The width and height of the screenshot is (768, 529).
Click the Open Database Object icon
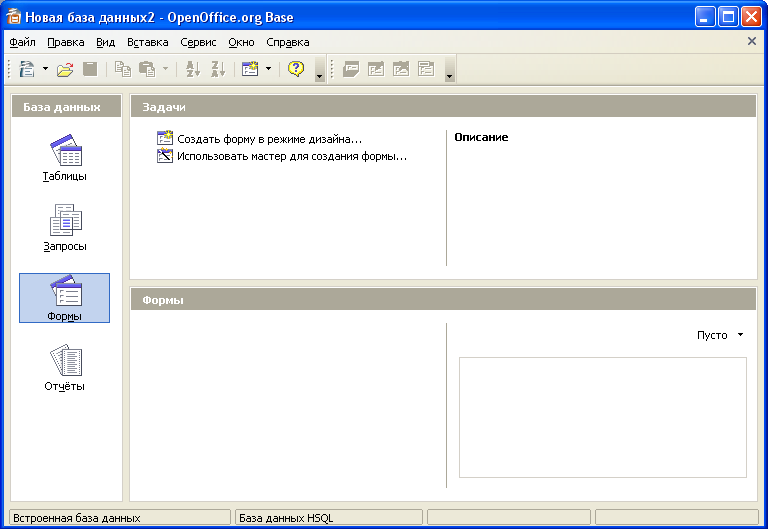pos(351,69)
